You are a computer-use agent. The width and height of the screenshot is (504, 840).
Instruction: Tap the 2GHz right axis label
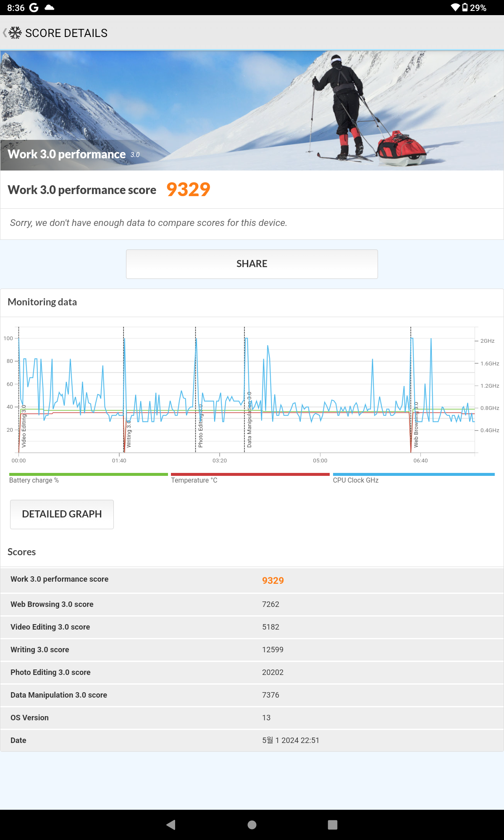[487, 341]
